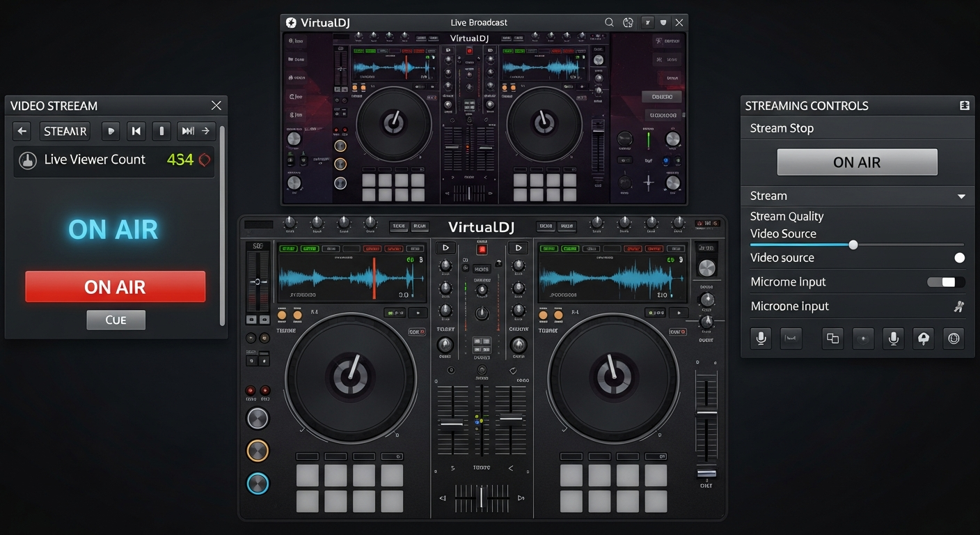
Task: Click the panel grid icon beside STREAMING CONTROLS
Action: [964, 105]
